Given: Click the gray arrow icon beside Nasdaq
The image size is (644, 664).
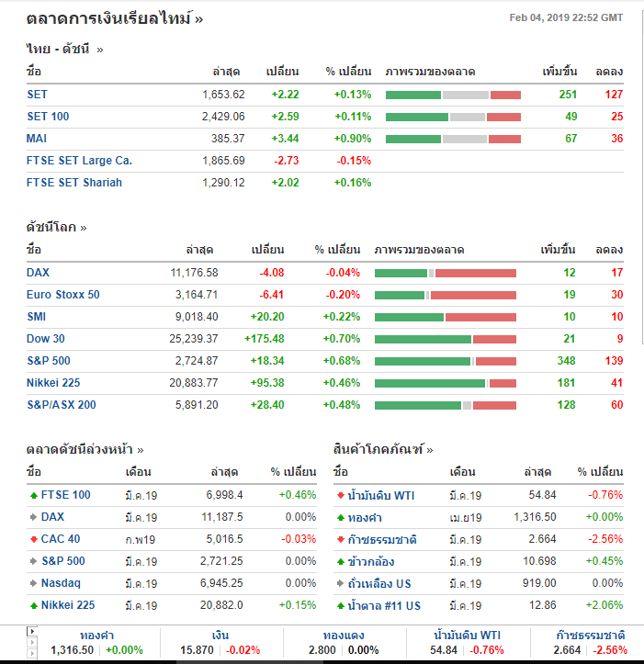Looking at the screenshot, I should tap(34, 583).
